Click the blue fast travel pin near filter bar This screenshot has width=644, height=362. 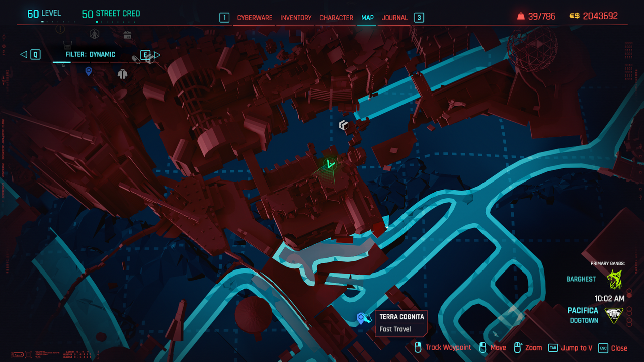coord(89,71)
